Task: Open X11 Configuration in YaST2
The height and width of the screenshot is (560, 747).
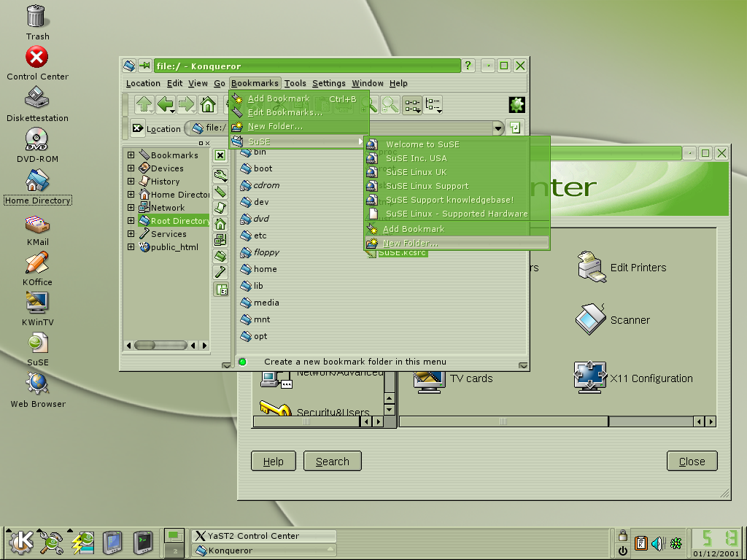Action: (633, 378)
